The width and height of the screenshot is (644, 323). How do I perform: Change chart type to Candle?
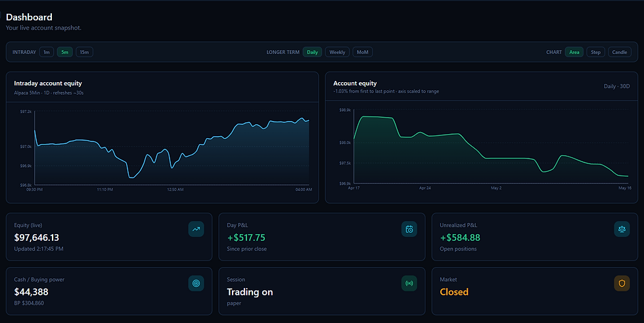[619, 52]
